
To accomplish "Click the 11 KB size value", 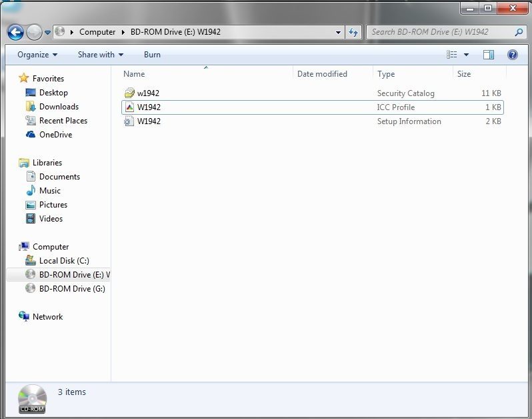I will click(491, 93).
